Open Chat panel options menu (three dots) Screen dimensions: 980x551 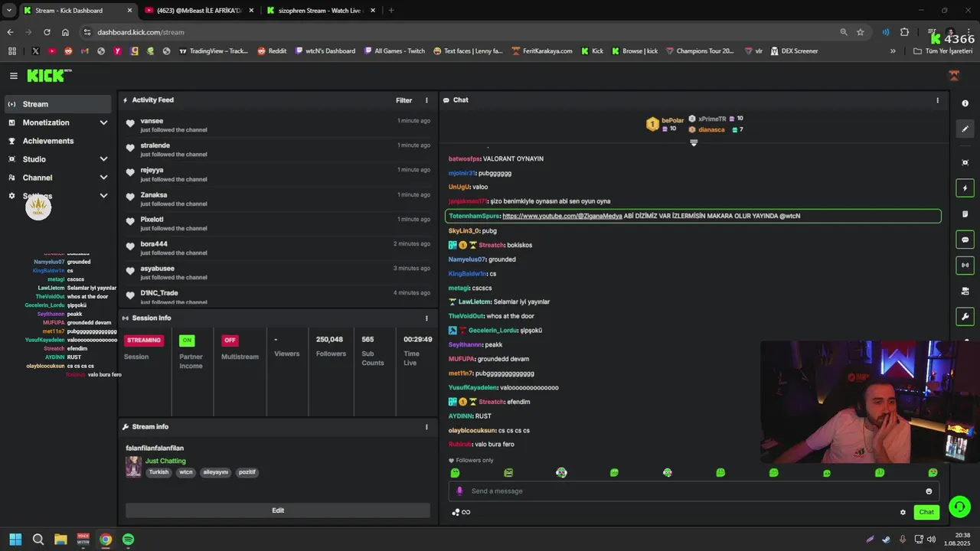[x=937, y=100]
